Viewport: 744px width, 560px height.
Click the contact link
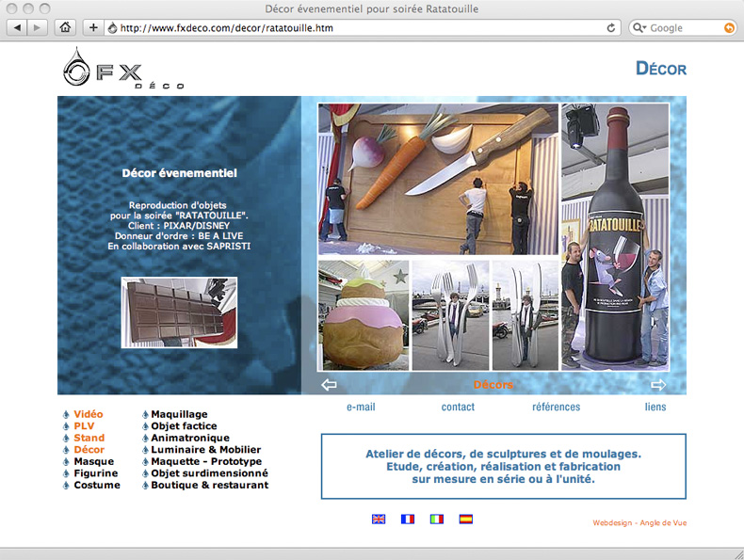click(458, 407)
